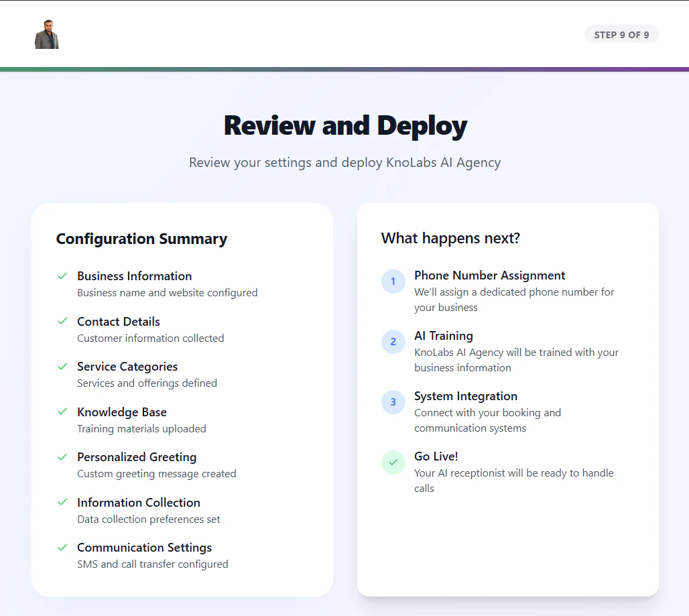Screen dimensions: 689x616
Task: Select the checkmark beside Service Categories
Action: tap(62, 366)
